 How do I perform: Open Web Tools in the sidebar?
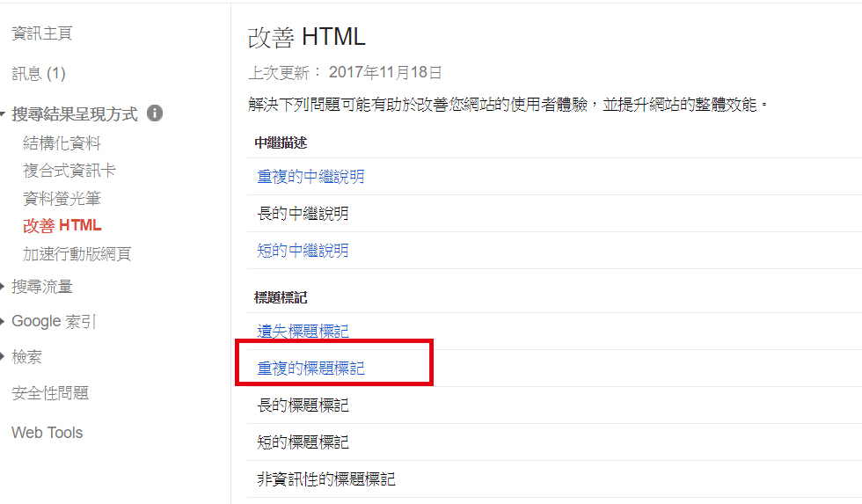point(47,433)
